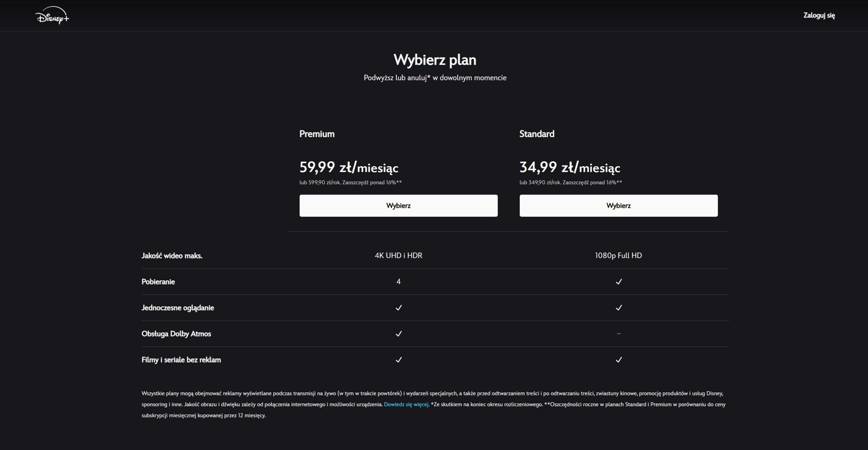Click Premium Jednoczesne oglądanie checkmark
The height and width of the screenshot is (450, 868).
click(x=398, y=308)
